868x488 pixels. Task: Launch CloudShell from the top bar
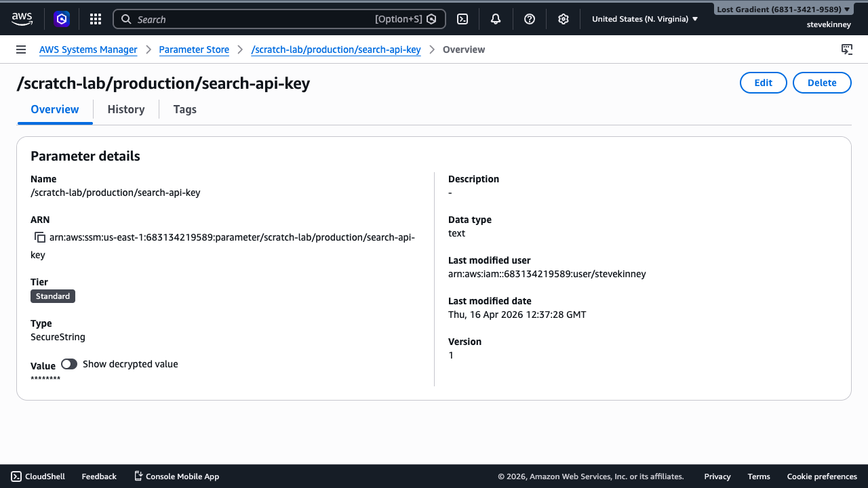[462, 19]
